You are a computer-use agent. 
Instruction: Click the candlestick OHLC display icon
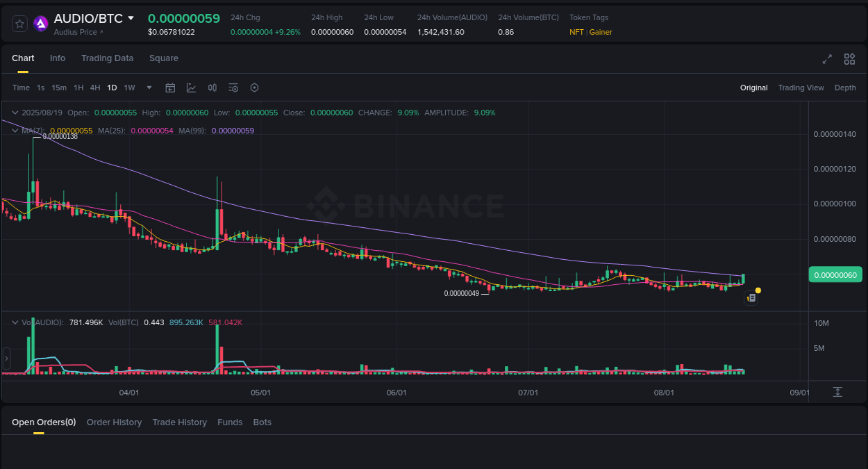pos(212,88)
